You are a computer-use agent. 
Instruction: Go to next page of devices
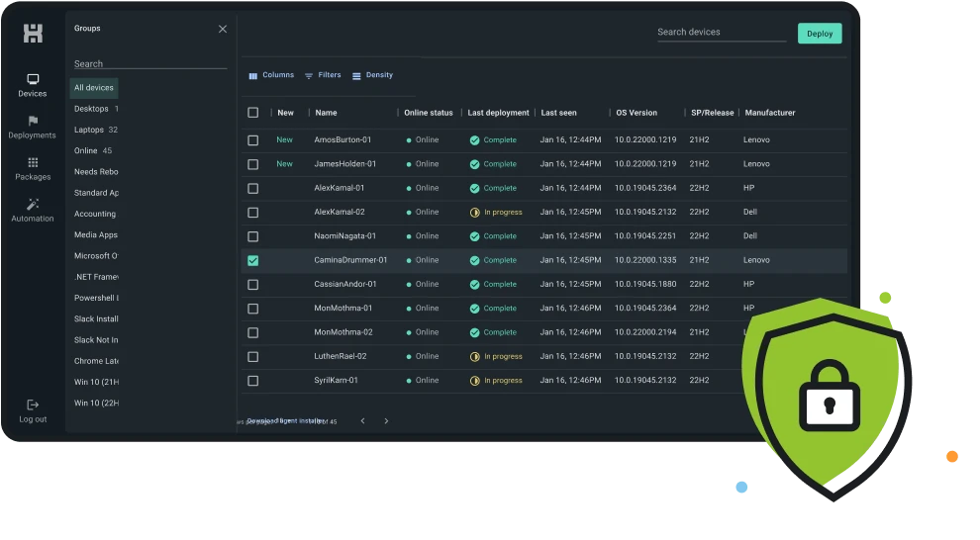coord(386,420)
